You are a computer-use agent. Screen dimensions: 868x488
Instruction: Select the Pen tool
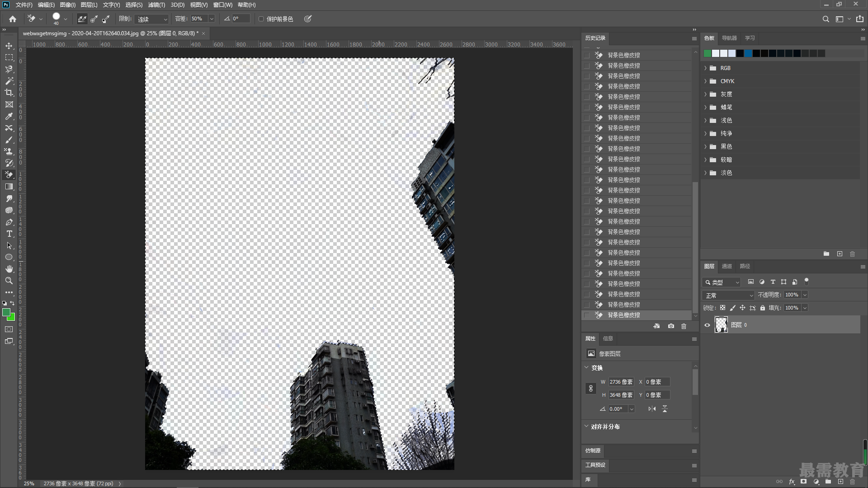point(9,222)
